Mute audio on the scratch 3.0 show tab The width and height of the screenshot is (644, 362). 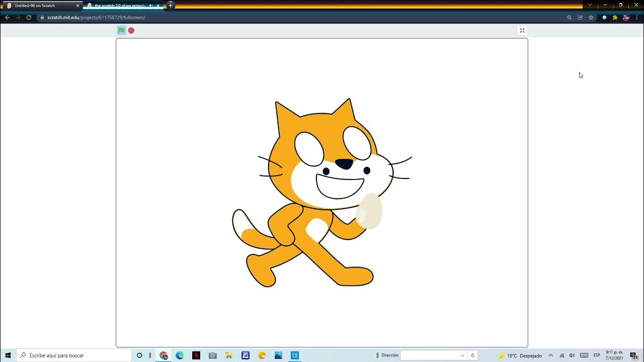pos(150,6)
